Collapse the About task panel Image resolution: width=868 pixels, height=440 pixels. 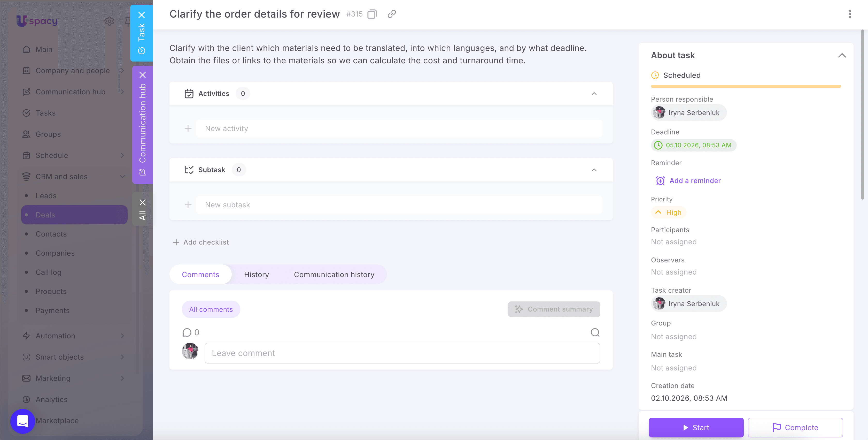pos(842,55)
